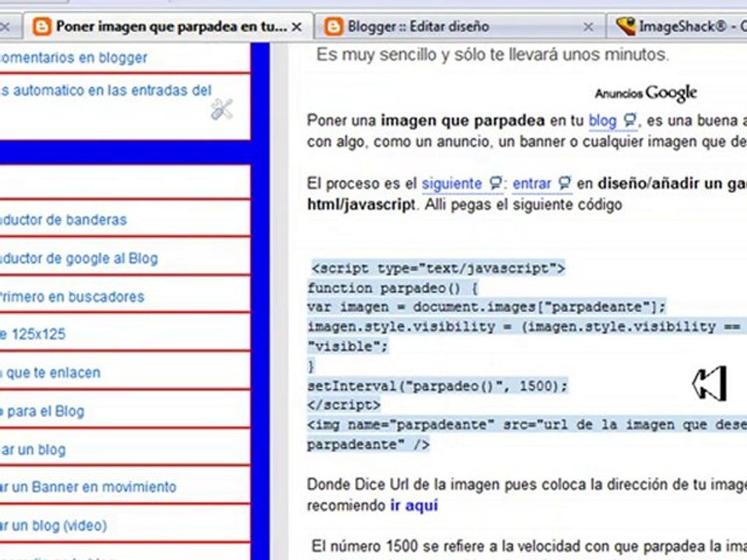Open sidebar link 'omentarios en blogger'
This screenshot has height=560, width=747.
(x=73, y=58)
